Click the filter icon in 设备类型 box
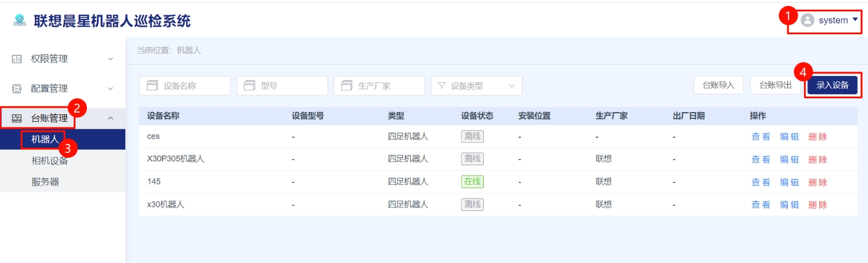Image resolution: width=868 pixels, height=263 pixels. click(441, 86)
